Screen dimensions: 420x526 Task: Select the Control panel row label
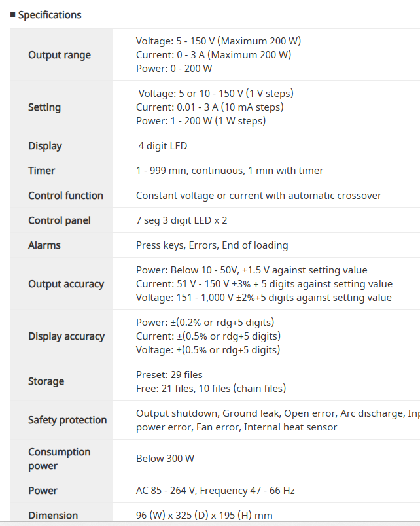[x=60, y=220]
